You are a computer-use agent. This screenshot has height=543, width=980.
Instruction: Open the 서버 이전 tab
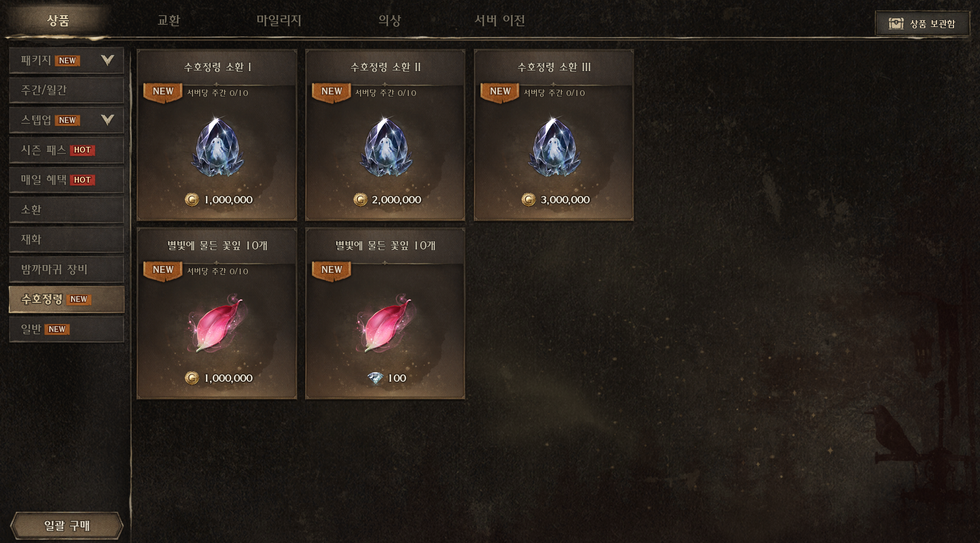(500, 20)
